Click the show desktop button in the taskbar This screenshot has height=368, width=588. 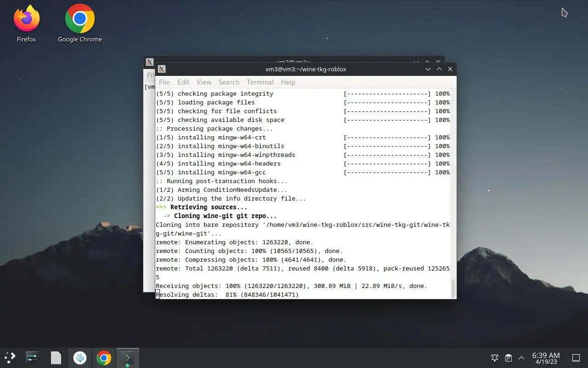click(x=576, y=357)
